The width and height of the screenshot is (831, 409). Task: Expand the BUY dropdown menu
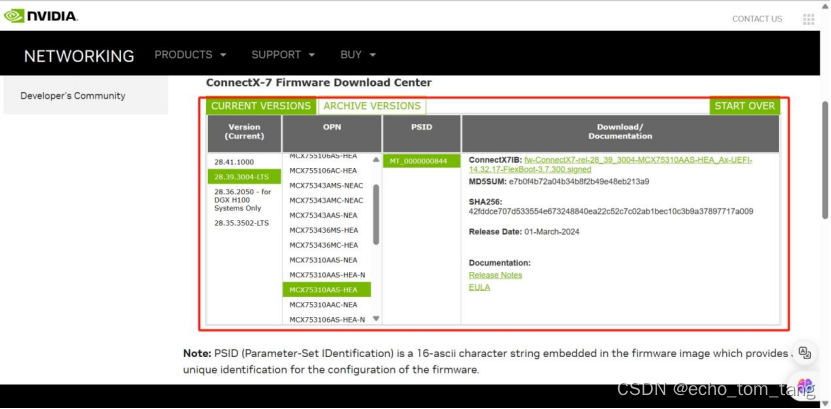point(358,55)
